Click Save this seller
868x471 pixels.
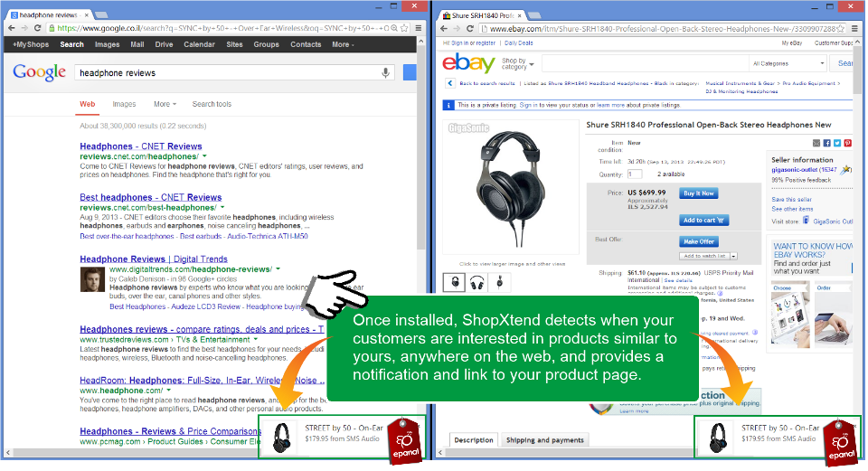[792, 199]
